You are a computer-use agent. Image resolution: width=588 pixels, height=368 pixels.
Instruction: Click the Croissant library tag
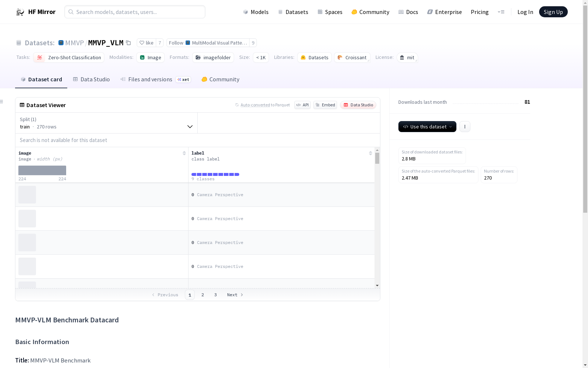coord(352,57)
